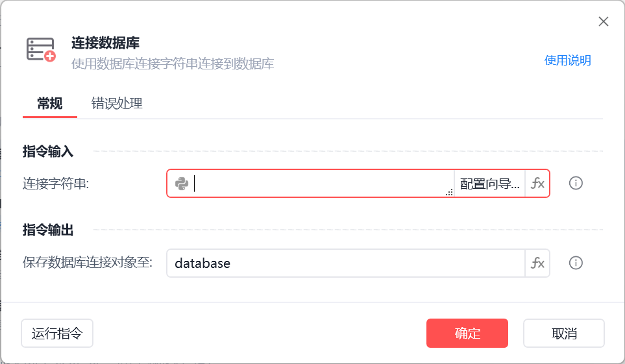Click the 保存数据库连接对象至 label

(87, 263)
